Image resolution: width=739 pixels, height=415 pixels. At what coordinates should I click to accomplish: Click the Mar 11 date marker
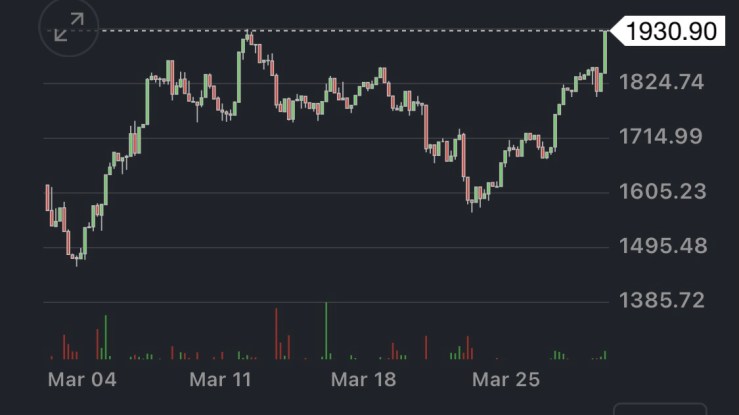click(x=223, y=380)
